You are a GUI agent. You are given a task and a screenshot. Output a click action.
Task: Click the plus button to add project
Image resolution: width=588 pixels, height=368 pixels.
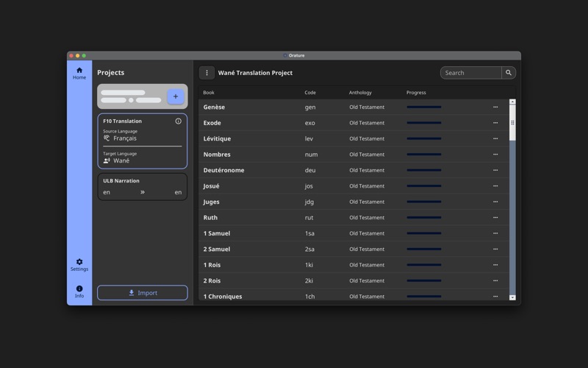[x=176, y=96]
